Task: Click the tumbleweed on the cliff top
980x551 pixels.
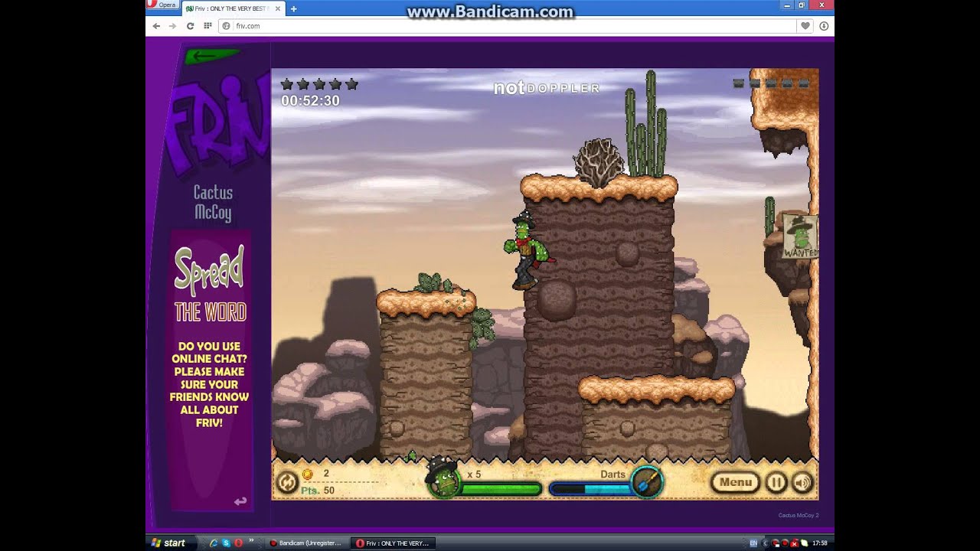Action: [x=598, y=162]
